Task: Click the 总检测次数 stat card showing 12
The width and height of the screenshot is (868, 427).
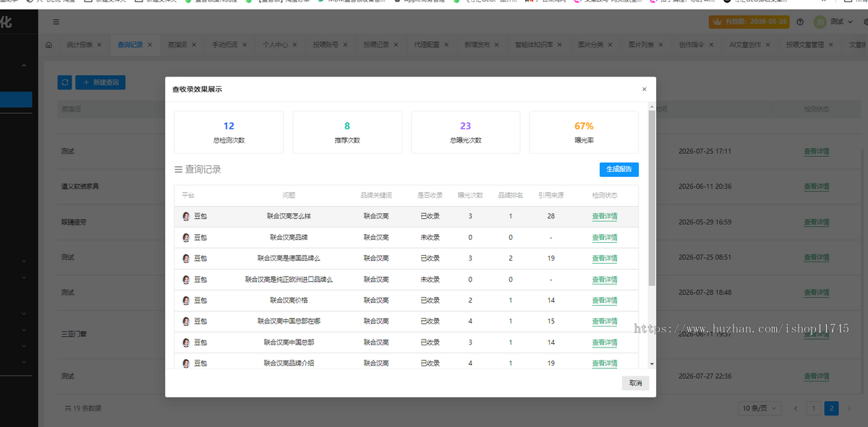Action: [x=229, y=132]
